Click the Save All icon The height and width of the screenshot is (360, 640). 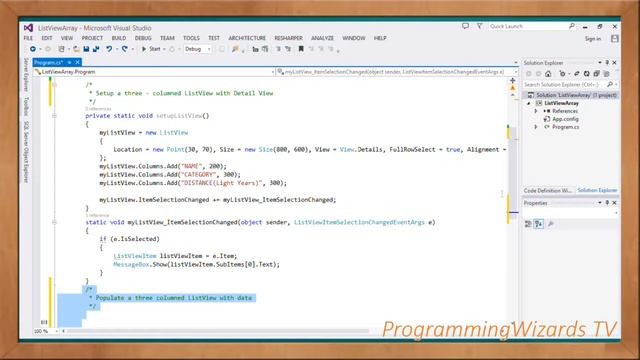[x=96, y=49]
